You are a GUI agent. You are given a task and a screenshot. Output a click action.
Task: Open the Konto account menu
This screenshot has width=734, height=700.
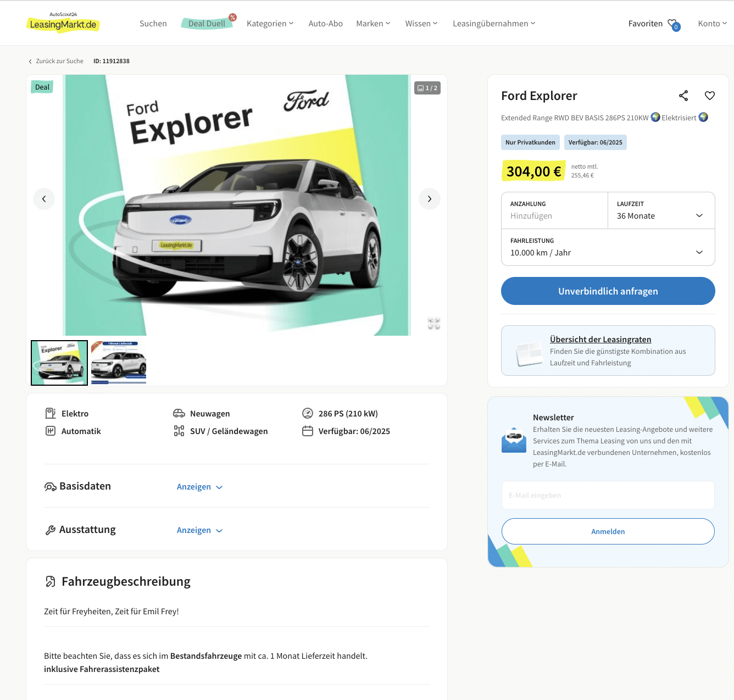[713, 24]
